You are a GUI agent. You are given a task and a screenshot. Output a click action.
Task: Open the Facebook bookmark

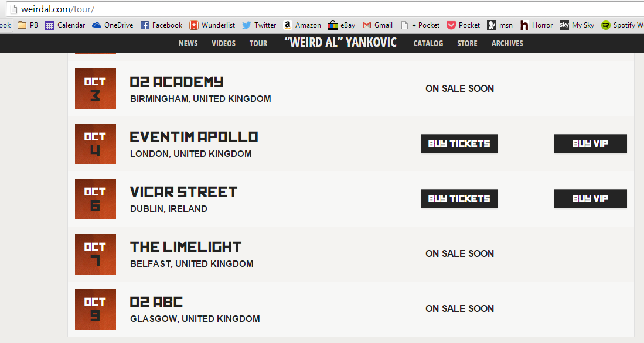coord(161,25)
